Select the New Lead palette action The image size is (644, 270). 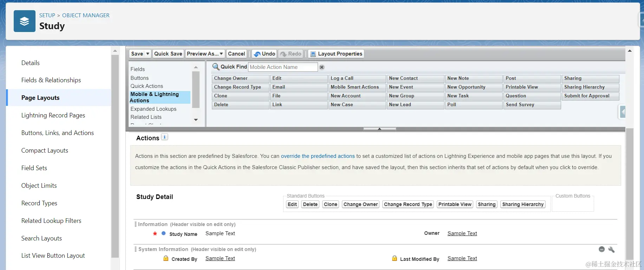point(415,105)
